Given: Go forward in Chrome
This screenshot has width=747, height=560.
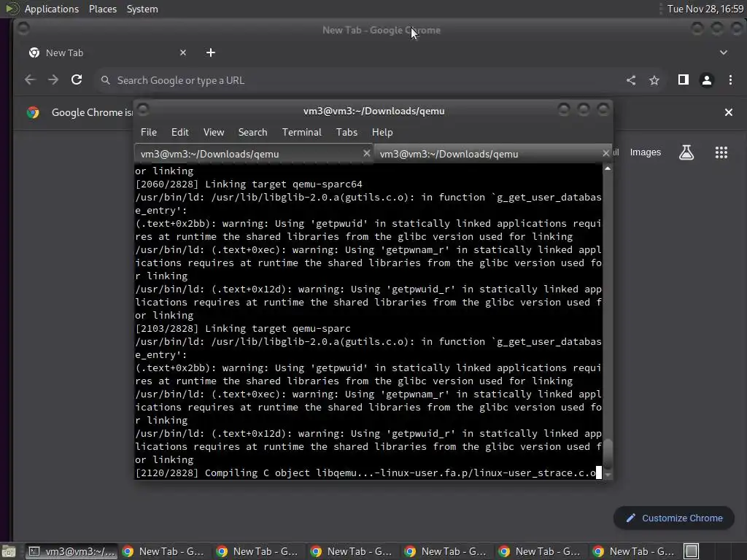Looking at the screenshot, I should 53,80.
